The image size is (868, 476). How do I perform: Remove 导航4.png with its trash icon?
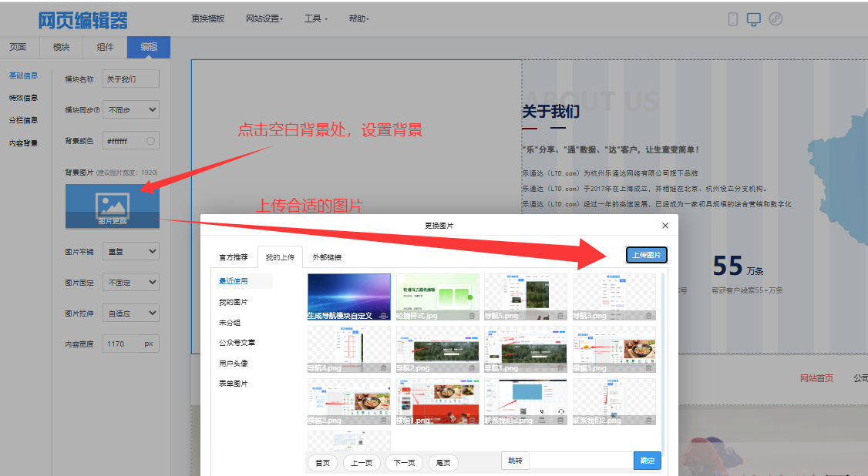(x=383, y=368)
